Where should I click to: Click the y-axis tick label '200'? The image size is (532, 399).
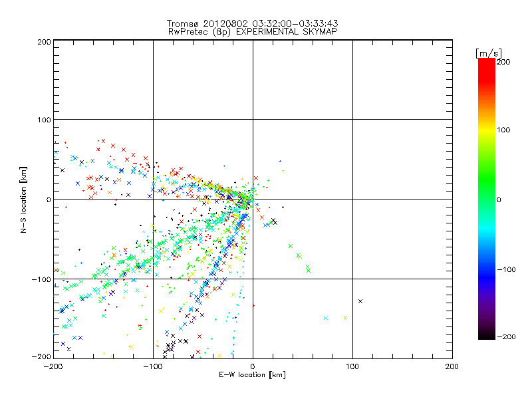click(x=44, y=43)
